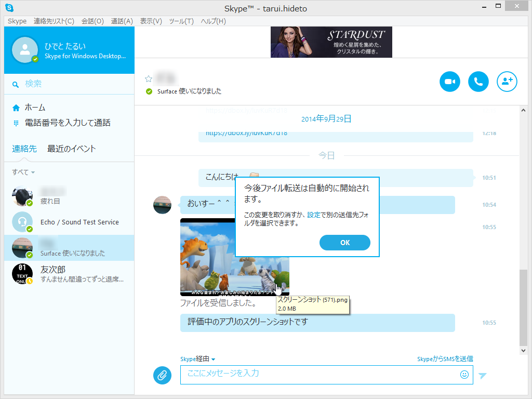
Task: Open the 表示(V) menu
Action: tap(151, 21)
